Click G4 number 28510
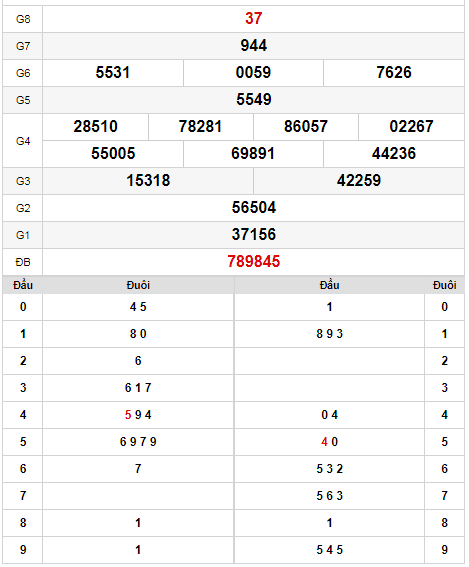Viewport: 469px width, 567px height. tap(95, 127)
